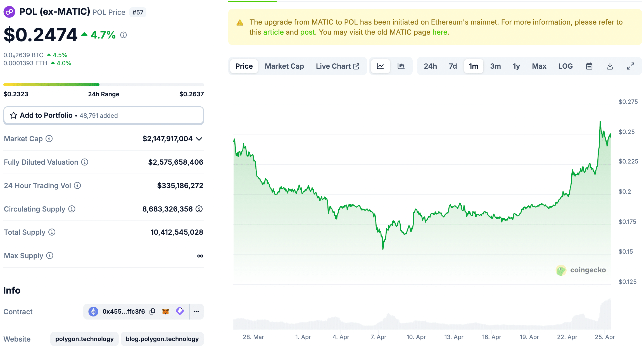Click the 24h Range progress bar

point(103,84)
